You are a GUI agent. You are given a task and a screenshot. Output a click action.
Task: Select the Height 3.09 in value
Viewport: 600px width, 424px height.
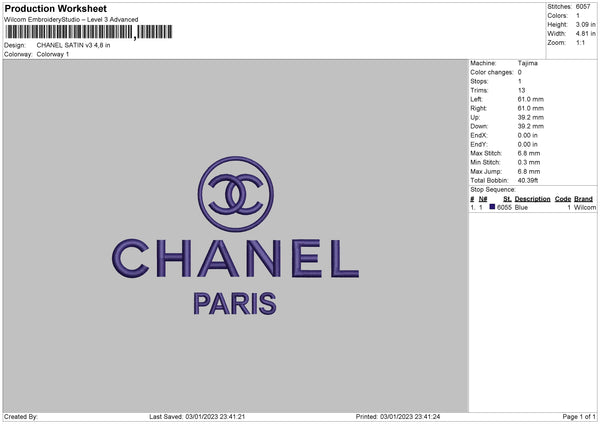click(x=586, y=24)
